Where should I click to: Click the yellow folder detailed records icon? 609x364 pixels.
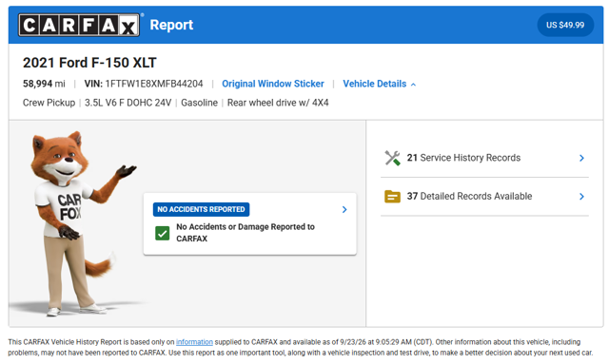(x=392, y=197)
